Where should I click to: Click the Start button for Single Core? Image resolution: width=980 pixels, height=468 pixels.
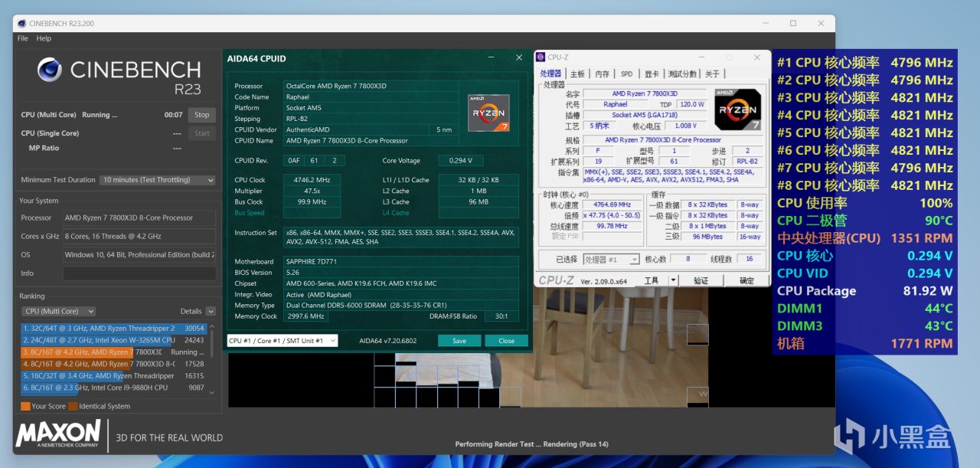click(x=202, y=133)
